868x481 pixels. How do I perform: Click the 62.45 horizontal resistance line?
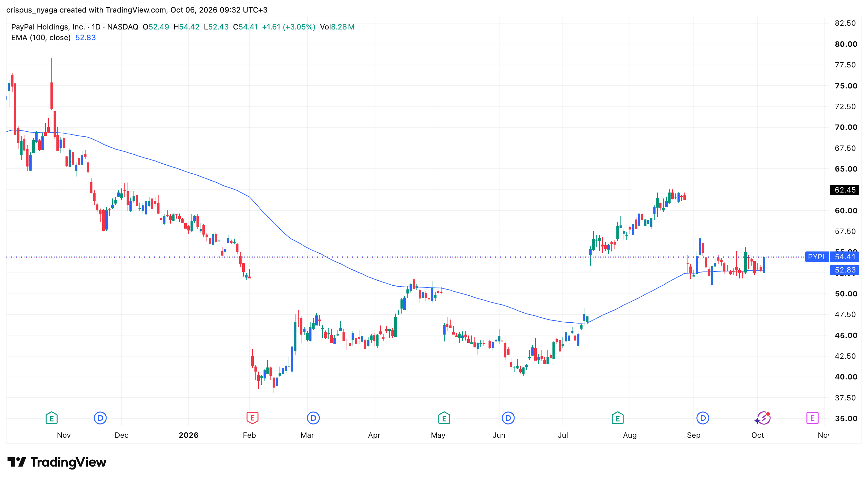[730, 190]
